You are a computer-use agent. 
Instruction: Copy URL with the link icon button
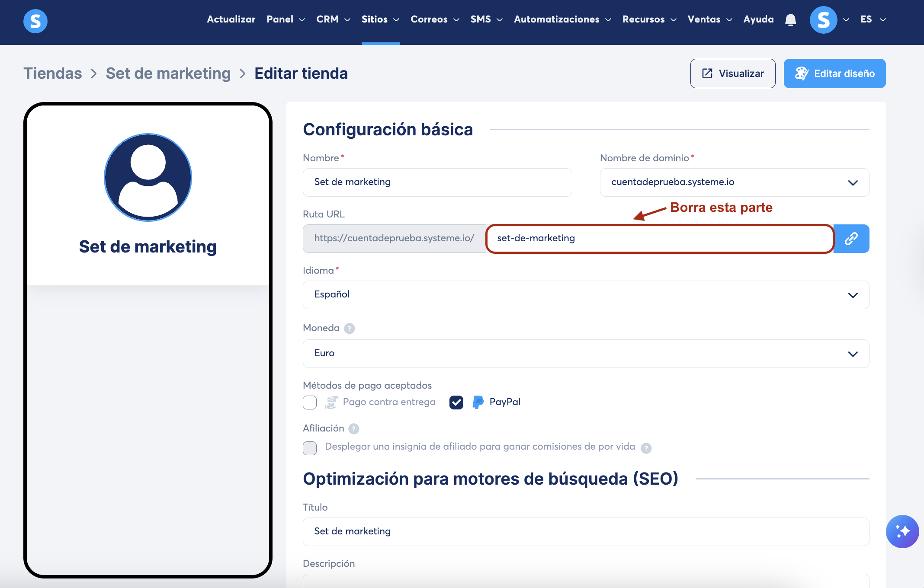pyautogui.click(x=851, y=239)
